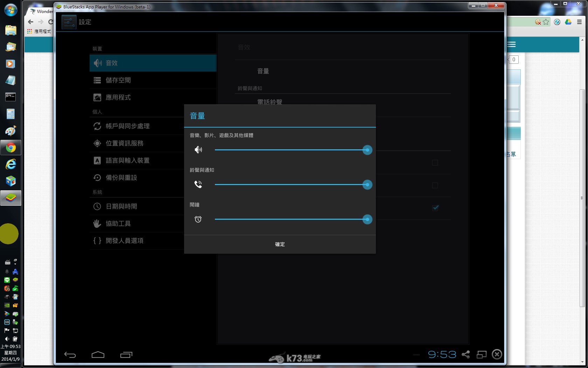
Task: Open 備份與重設 settings
Action: pyautogui.click(x=137, y=178)
